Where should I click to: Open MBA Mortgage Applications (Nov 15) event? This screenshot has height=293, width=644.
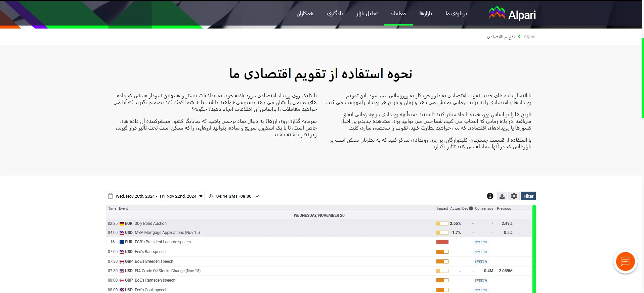click(167, 233)
